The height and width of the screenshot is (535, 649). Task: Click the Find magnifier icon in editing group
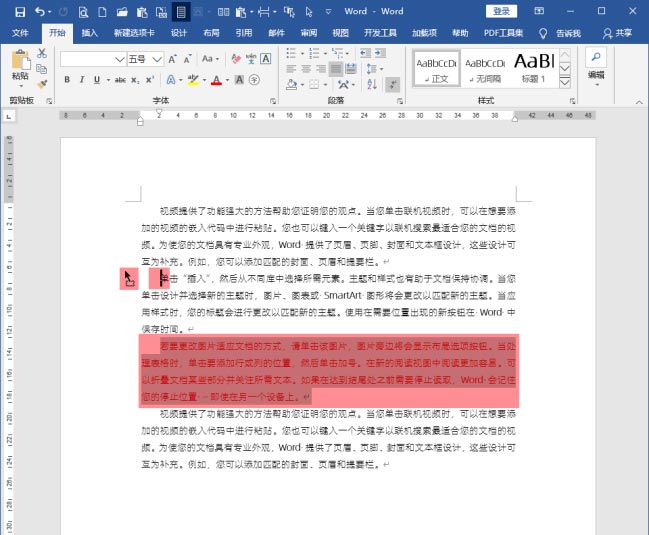click(x=596, y=57)
